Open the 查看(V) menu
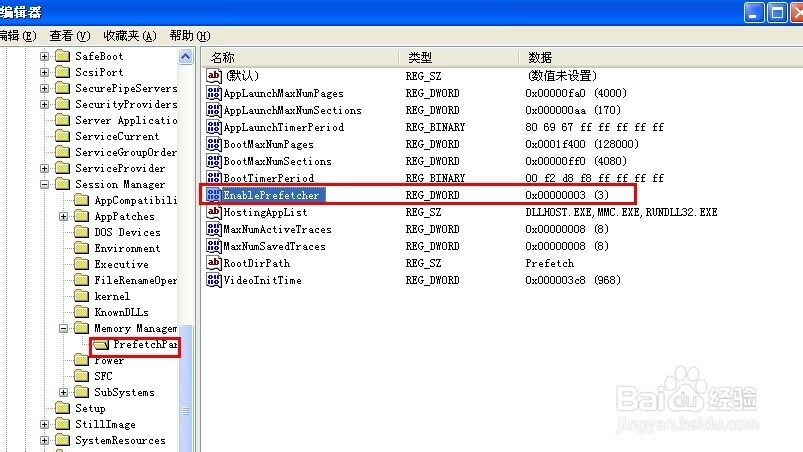Screen dimensions: 803x452 point(70,36)
